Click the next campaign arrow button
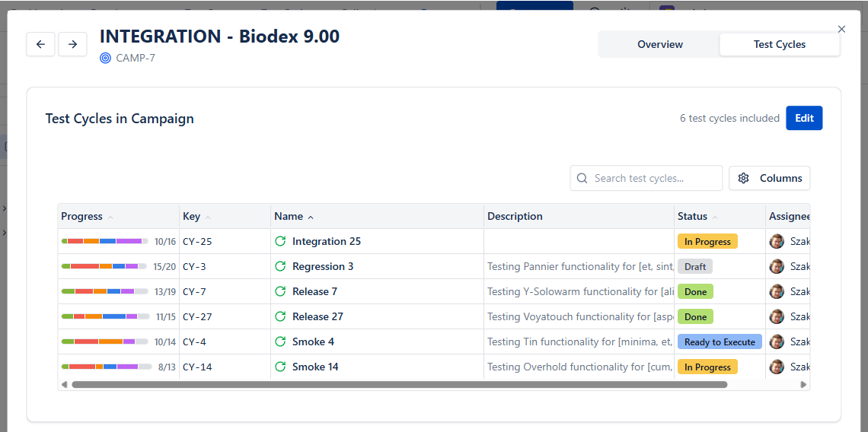 tap(72, 44)
